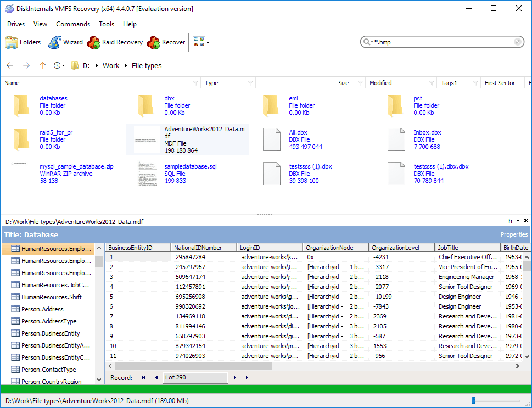
Task: Sort by the NationalIDNumber column header
Action: click(x=204, y=248)
